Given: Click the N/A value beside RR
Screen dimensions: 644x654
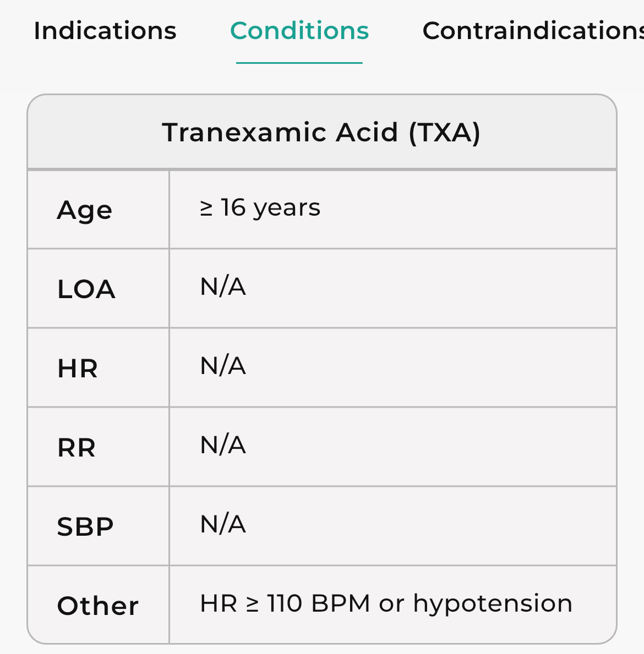Looking at the screenshot, I should [x=223, y=445].
